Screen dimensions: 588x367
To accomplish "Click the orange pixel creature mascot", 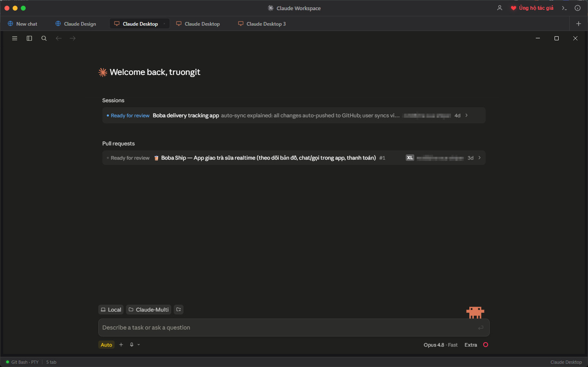I will (x=475, y=312).
